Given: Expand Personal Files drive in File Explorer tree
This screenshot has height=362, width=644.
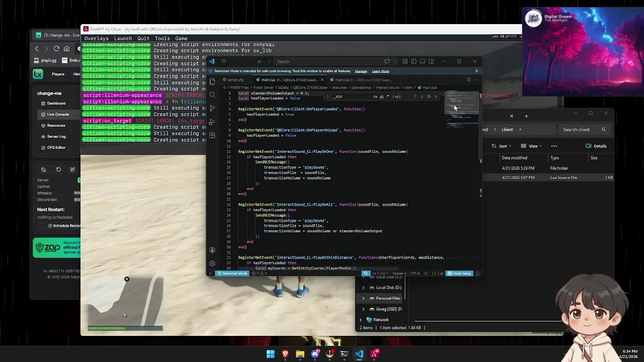Looking at the screenshot, I should click(x=363, y=298).
